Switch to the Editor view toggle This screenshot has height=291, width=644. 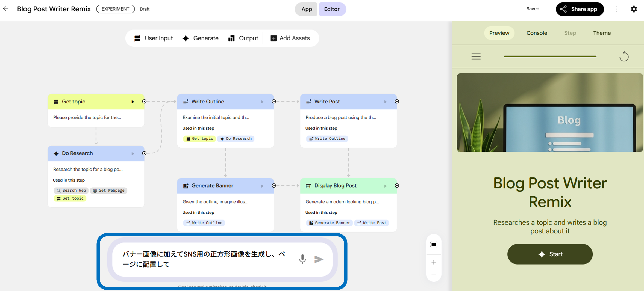(332, 9)
